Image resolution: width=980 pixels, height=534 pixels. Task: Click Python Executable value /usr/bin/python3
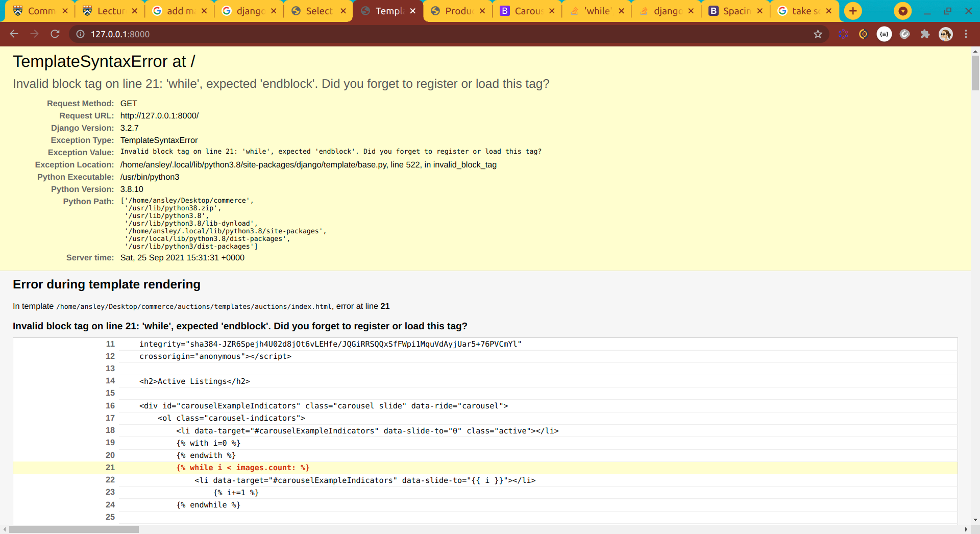(150, 177)
